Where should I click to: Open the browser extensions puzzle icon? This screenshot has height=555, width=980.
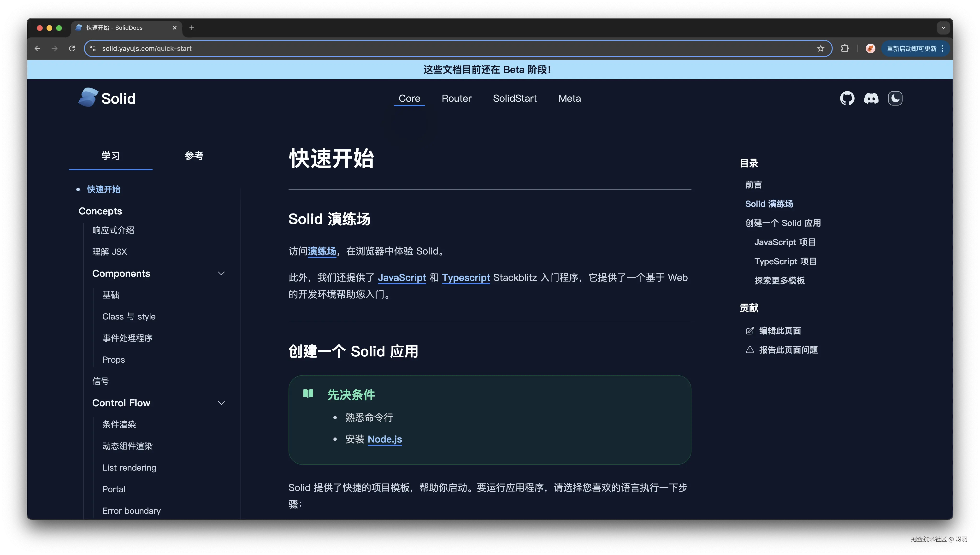(845, 48)
